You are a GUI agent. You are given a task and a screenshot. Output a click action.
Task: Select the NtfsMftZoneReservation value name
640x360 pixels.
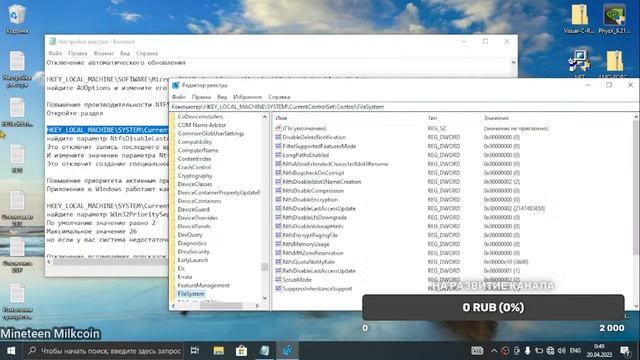pyautogui.click(x=313, y=253)
